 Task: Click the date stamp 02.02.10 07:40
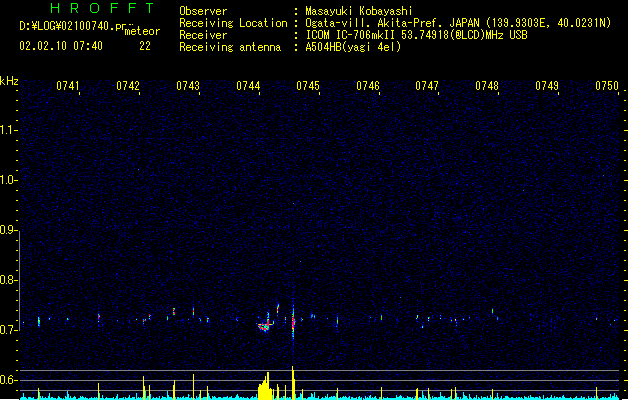[61, 46]
